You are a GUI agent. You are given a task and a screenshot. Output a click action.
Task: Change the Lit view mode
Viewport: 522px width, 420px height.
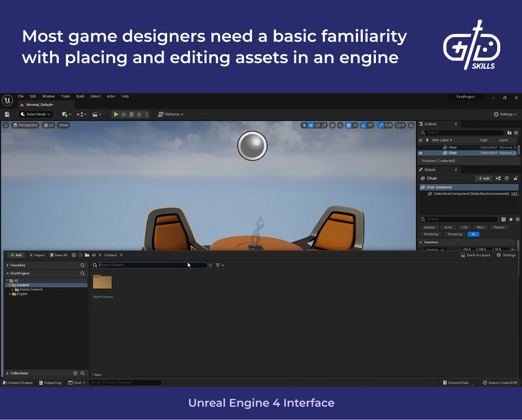pos(48,125)
